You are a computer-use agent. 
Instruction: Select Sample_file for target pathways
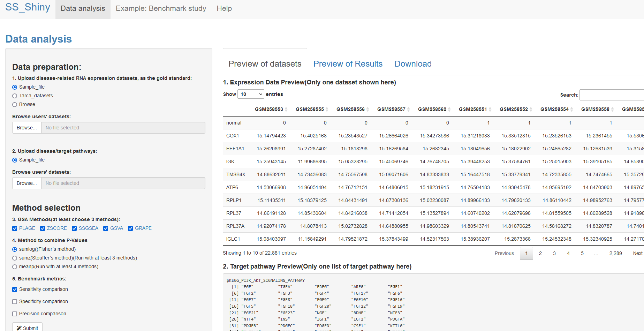(x=15, y=160)
